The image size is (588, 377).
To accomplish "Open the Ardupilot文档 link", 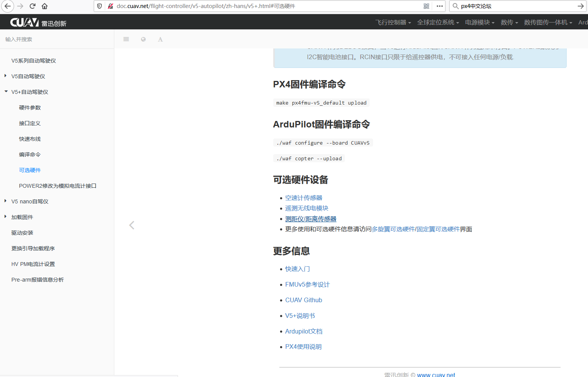I will 304,331.
